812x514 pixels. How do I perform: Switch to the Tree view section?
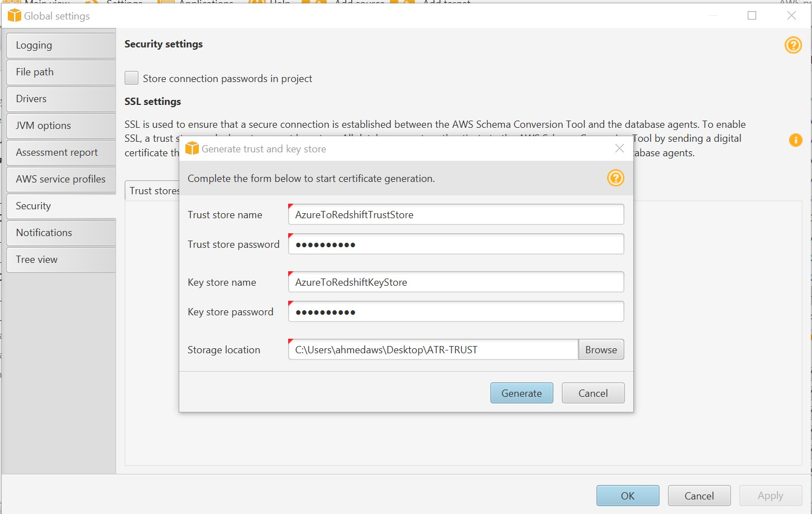(61, 260)
